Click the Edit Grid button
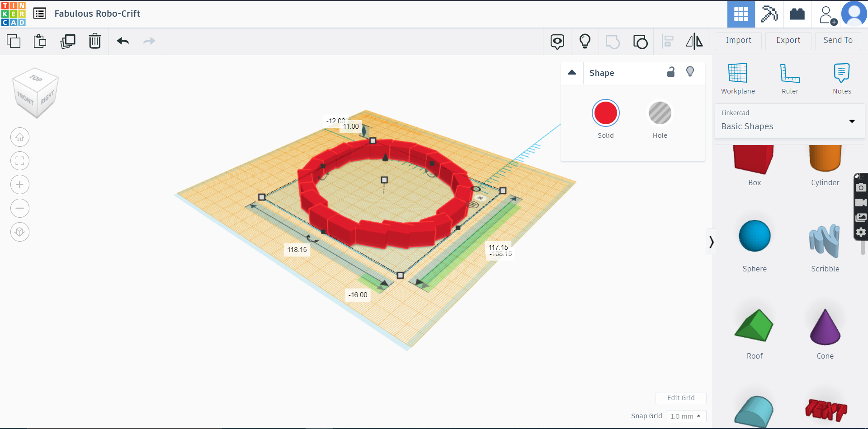Image resolution: width=868 pixels, height=429 pixels. coord(681,398)
